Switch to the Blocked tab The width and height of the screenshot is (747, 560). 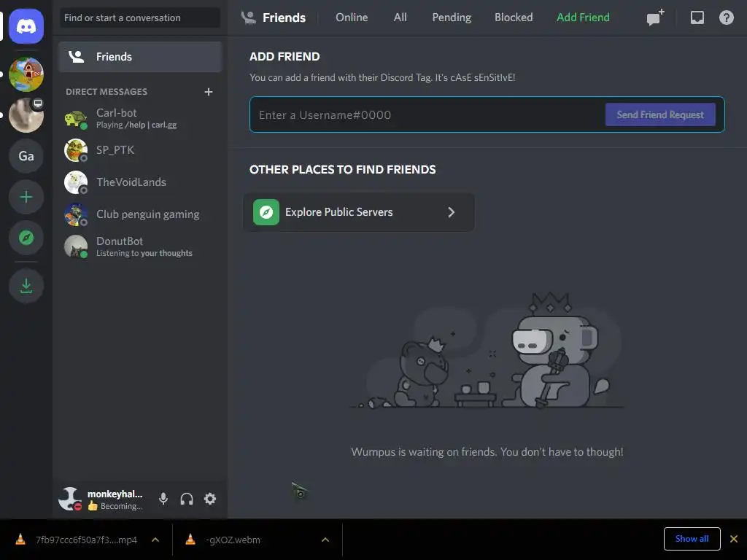pyautogui.click(x=514, y=17)
